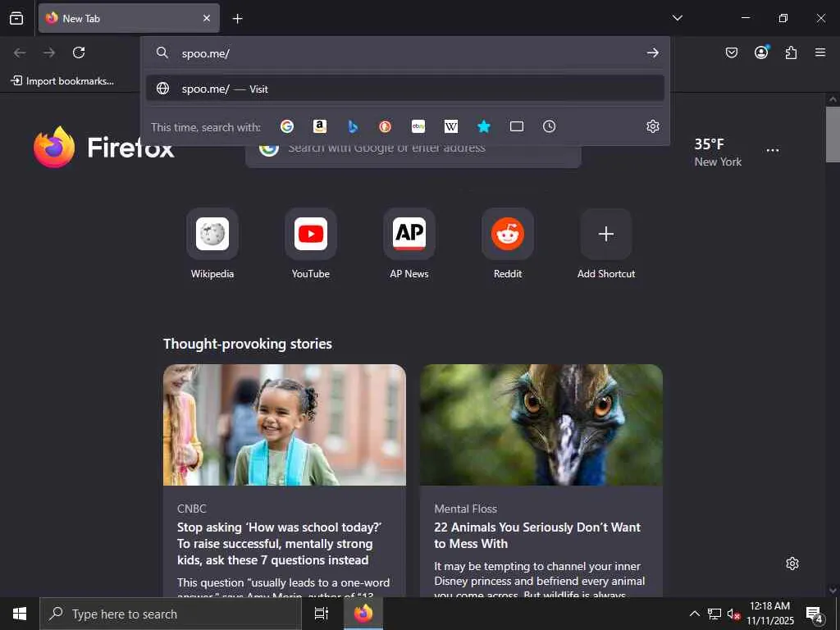Click the Firefox taskbar icon
The height and width of the screenshot is (630, 840).
pyautogui.click(x=363, y=614)
